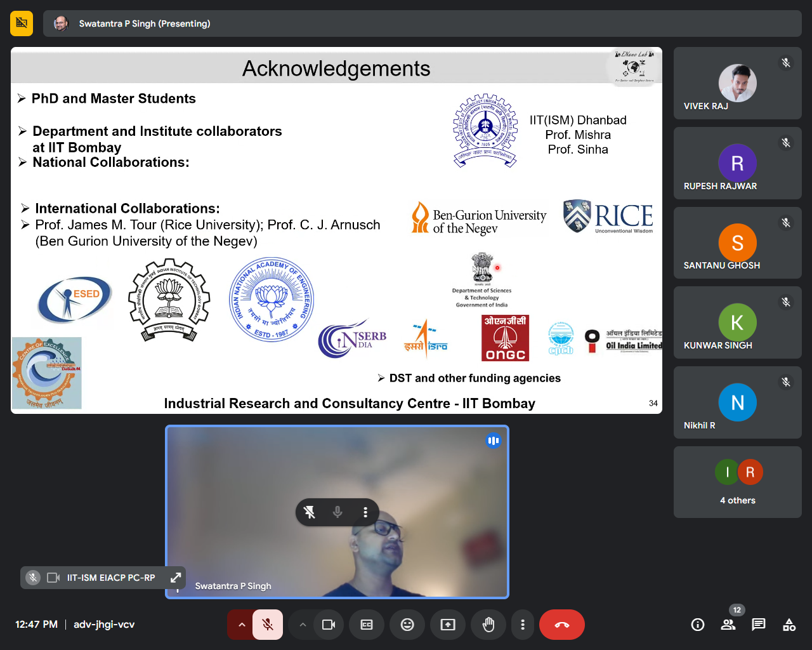Viewport: 812px width, 650px height.
Task: Open more options on the video tile overlay
Action: click(x=365, y=512)
